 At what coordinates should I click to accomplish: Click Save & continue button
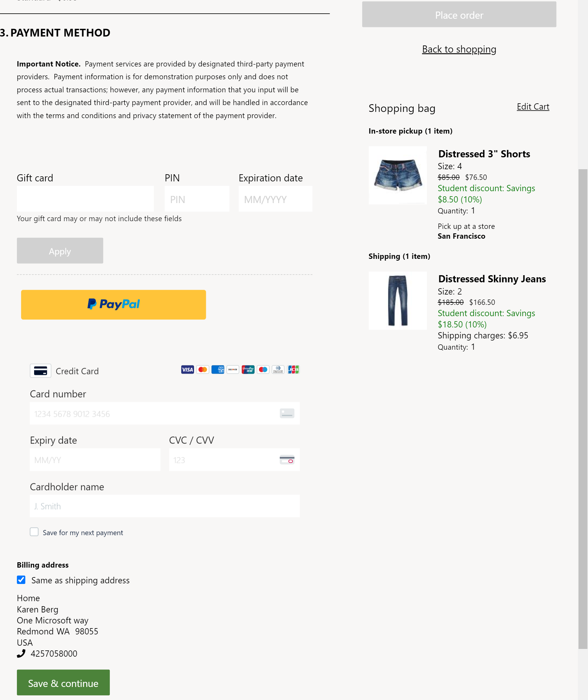click(63, 682)
